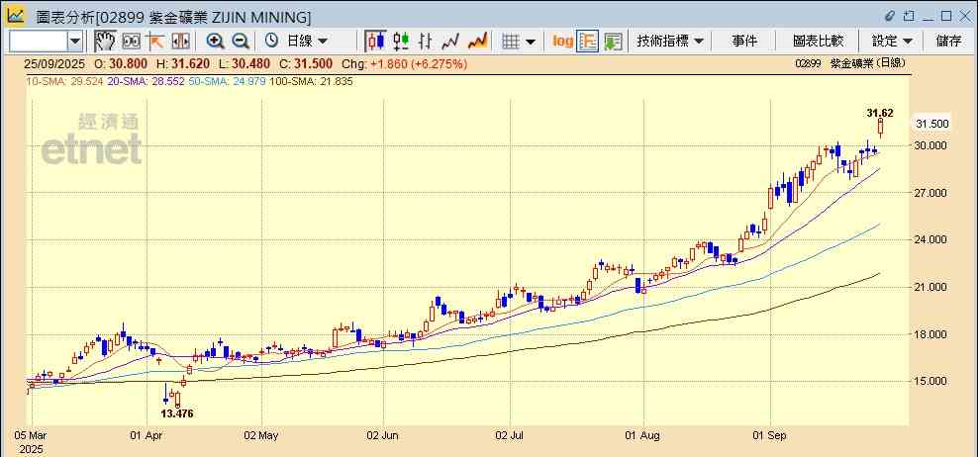Open the 設定 dropdown menu
980x457 pixels.
893,42
